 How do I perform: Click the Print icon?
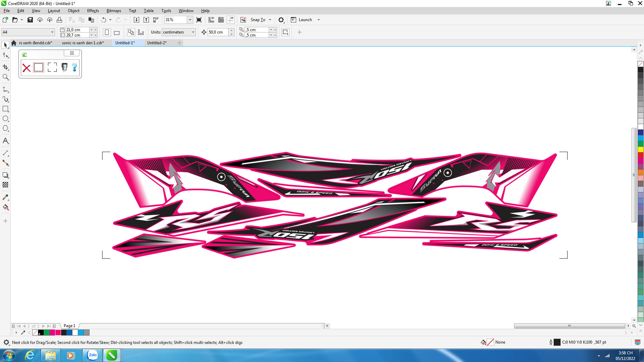point(59,20)
